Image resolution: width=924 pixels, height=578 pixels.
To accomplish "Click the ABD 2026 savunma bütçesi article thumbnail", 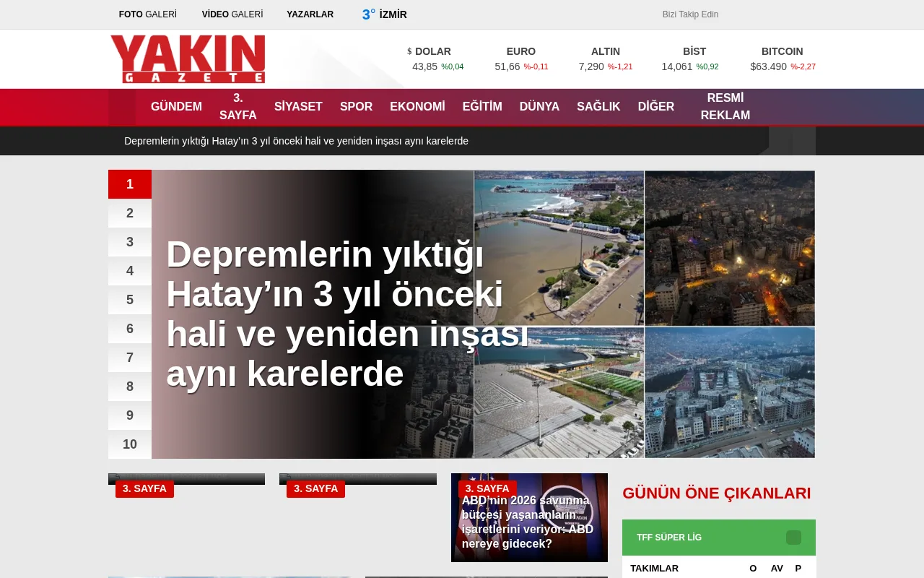I will [529, 517].
